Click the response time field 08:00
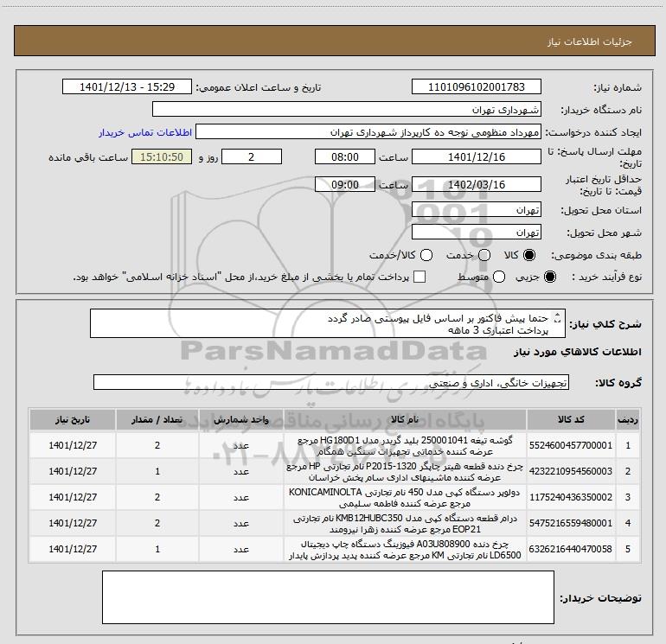Viewport: 666px width, 644px height. [345, 156]
